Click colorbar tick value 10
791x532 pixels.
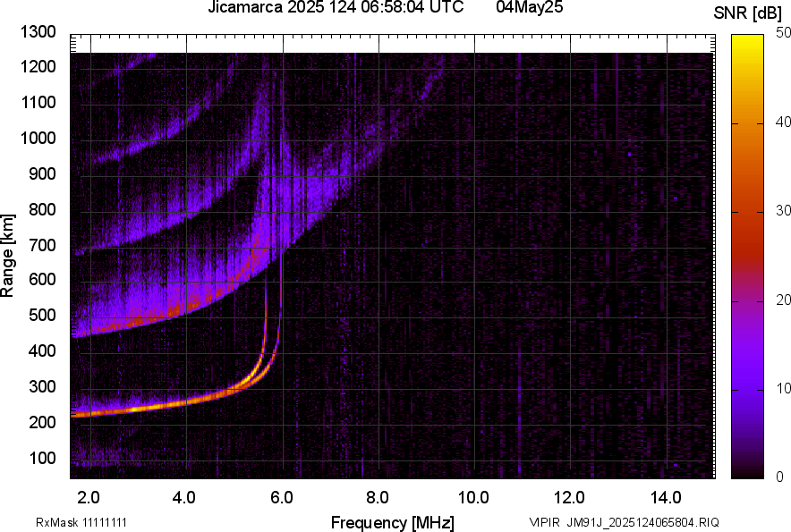point(783,388)
